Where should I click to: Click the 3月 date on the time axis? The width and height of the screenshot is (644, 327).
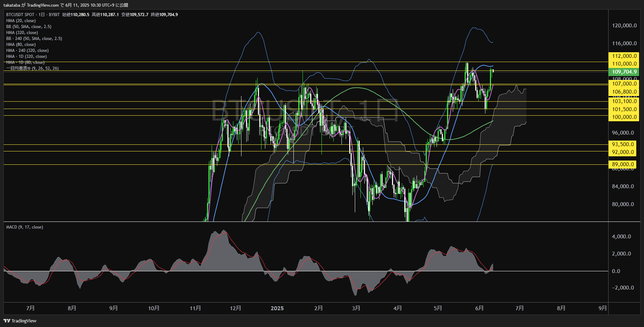pos(356,308)
